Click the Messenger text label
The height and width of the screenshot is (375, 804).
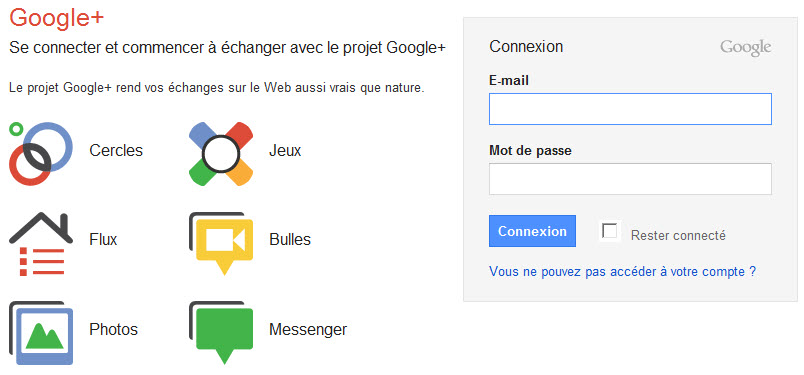click(x=308, y=329)
